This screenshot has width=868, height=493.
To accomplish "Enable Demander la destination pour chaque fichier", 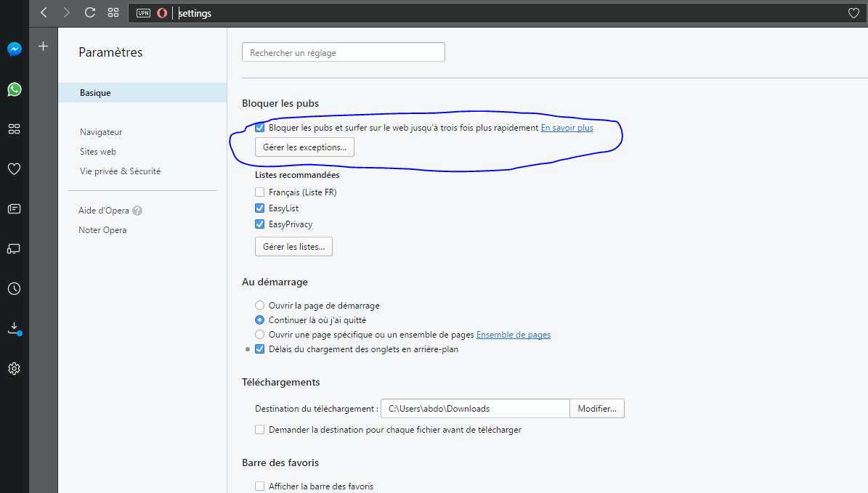I will pos(259,429).
